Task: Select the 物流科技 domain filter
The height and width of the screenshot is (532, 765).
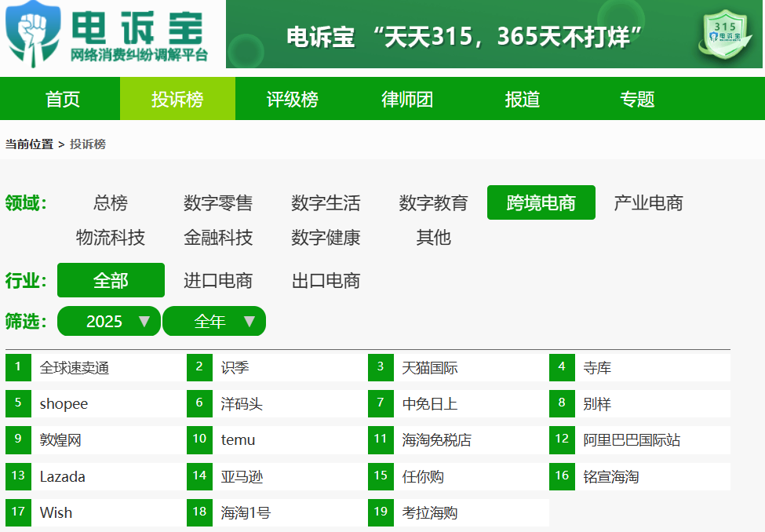Action: [x=111, y=238]
